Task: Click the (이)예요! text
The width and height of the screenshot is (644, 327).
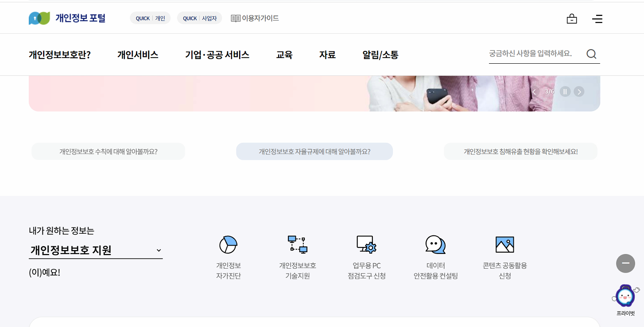Action: coord(44,273)
